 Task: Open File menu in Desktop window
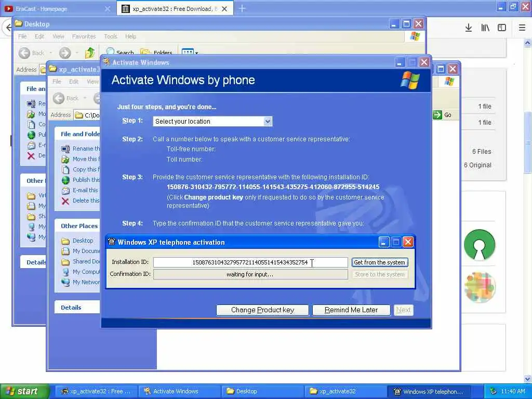pos(22,36)
